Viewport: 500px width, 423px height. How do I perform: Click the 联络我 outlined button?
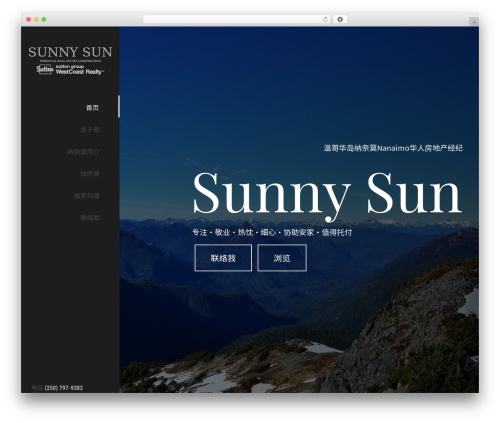223,258
